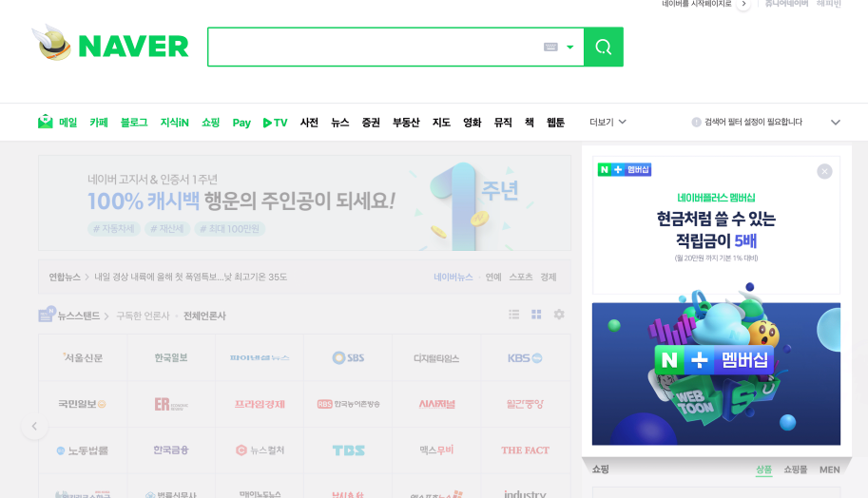Open Newsstand settings gear icon

tap(559, 315)
